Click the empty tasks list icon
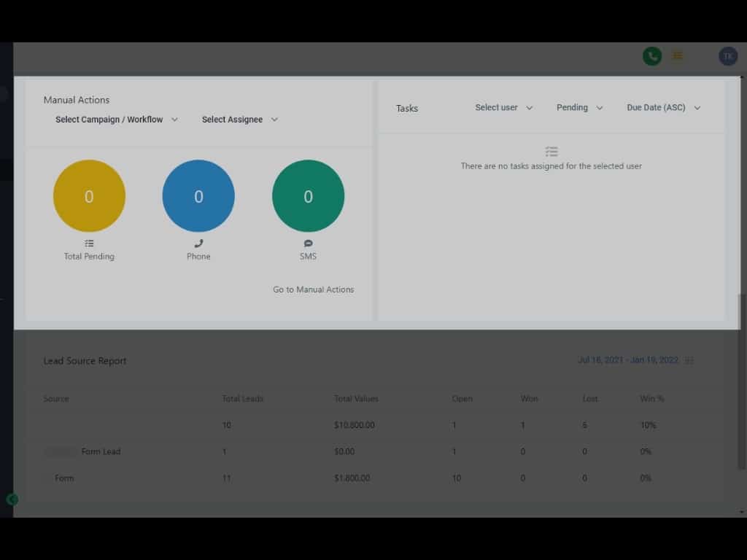Screen dimensions: 747x560 click(x=551, y=152)
